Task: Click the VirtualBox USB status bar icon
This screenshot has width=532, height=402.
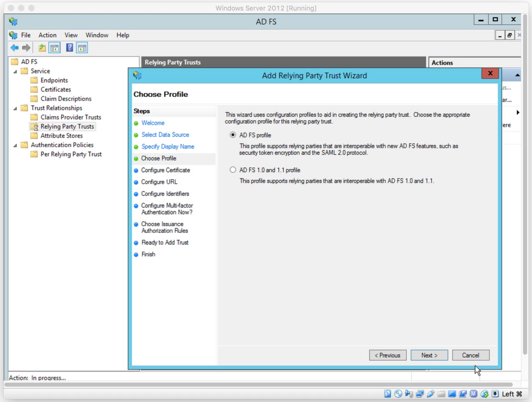Action: 431,394
